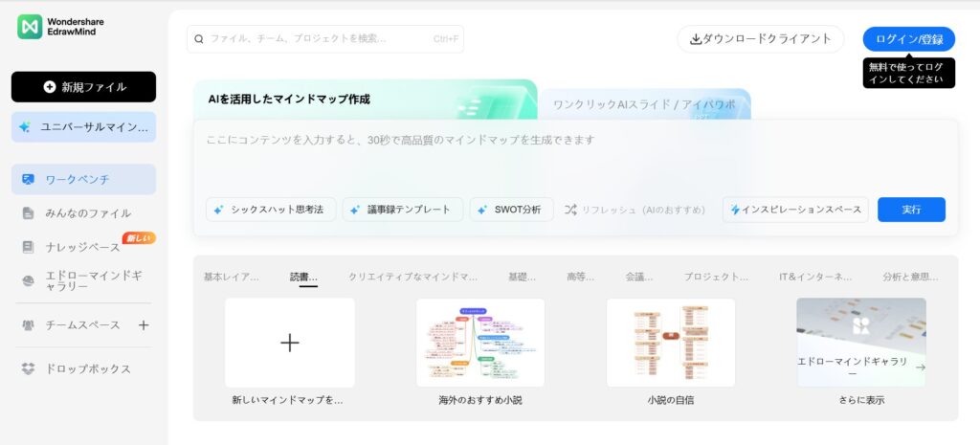Add a team space with plus icon
Viewport: 980px width, 445px height.
144,325
